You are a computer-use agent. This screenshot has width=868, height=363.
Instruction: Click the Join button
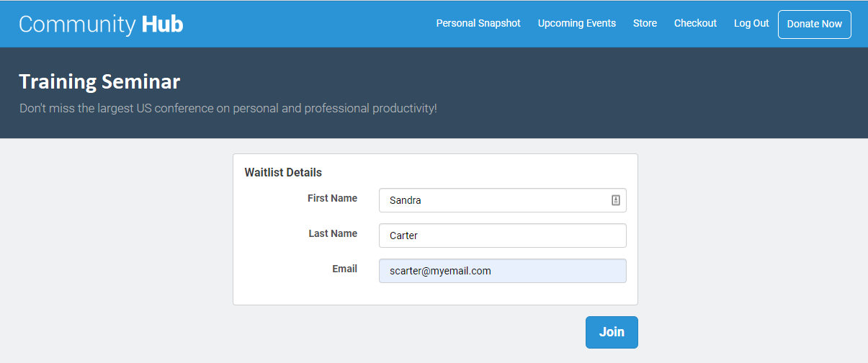tap(611, 332)
